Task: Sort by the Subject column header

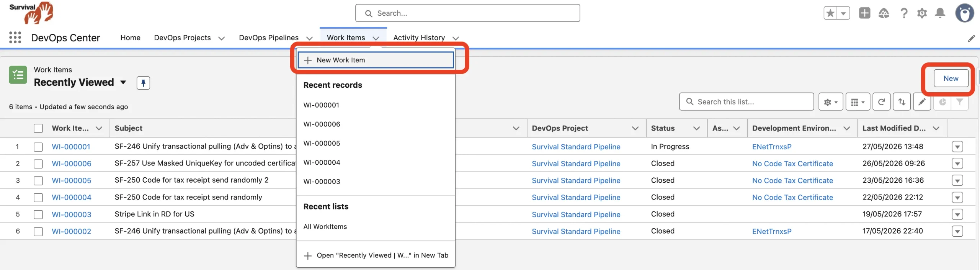Action: coord(128,128)
